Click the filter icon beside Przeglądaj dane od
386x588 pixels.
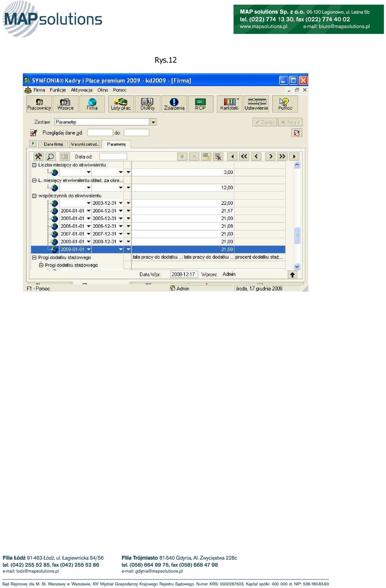coord(34,132)
